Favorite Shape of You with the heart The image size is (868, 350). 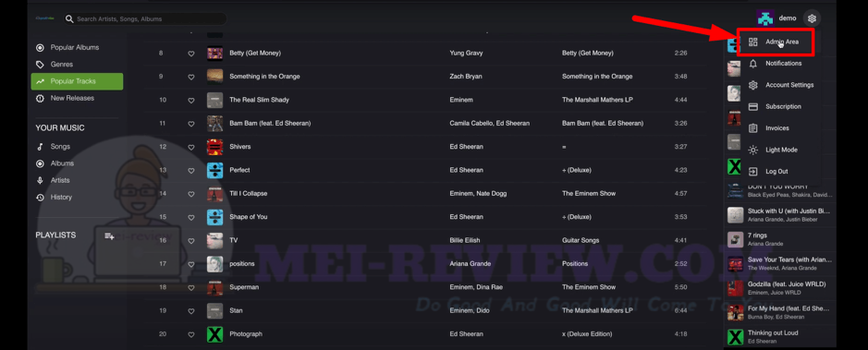[x=191, y=217]
